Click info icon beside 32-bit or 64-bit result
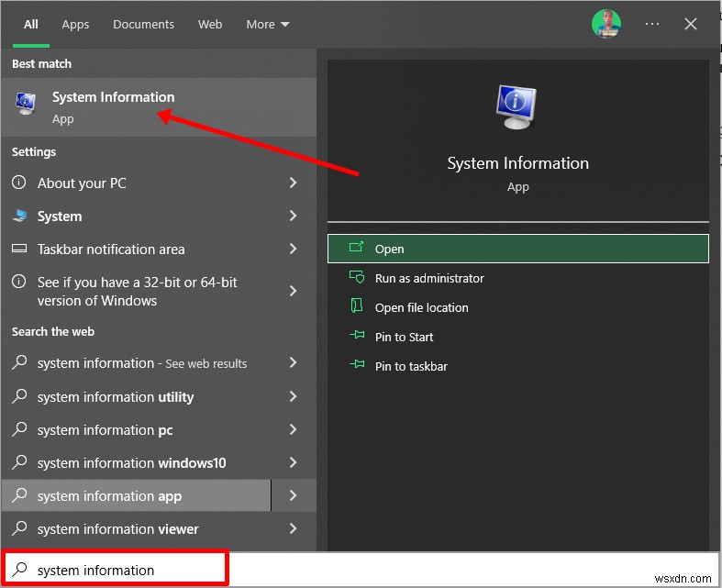722x588 pixels. [x=19, y=281]
